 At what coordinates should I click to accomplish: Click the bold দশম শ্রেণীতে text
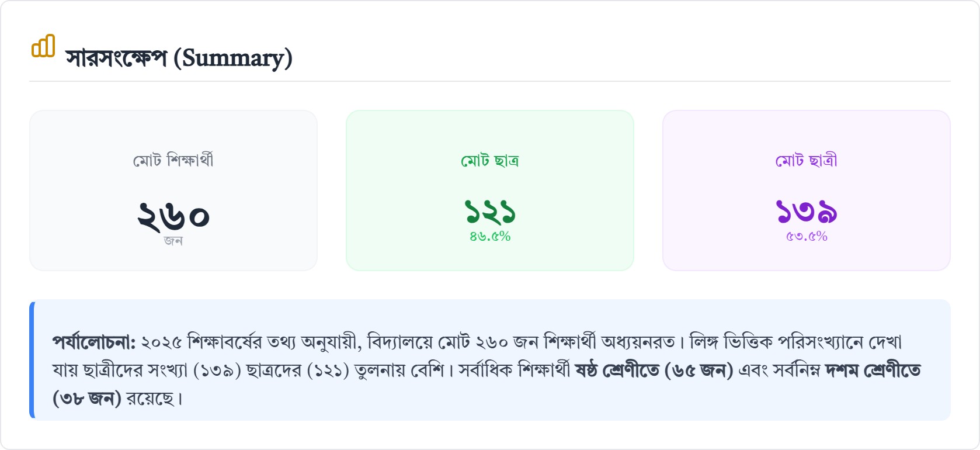click(873, 371)
